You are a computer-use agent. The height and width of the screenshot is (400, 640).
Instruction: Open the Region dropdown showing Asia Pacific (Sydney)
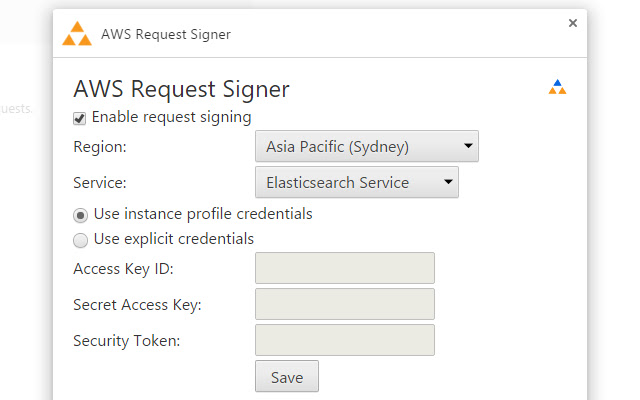point(367,147)
